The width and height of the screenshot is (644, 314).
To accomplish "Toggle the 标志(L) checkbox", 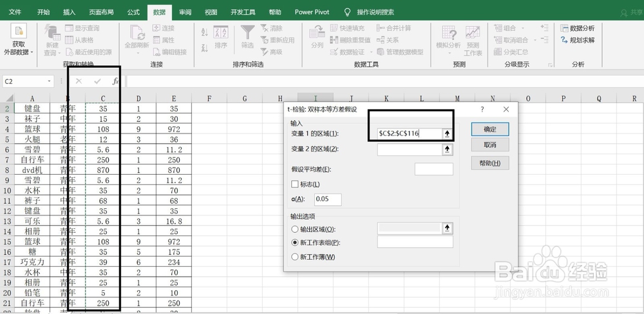I will point(294,184).
